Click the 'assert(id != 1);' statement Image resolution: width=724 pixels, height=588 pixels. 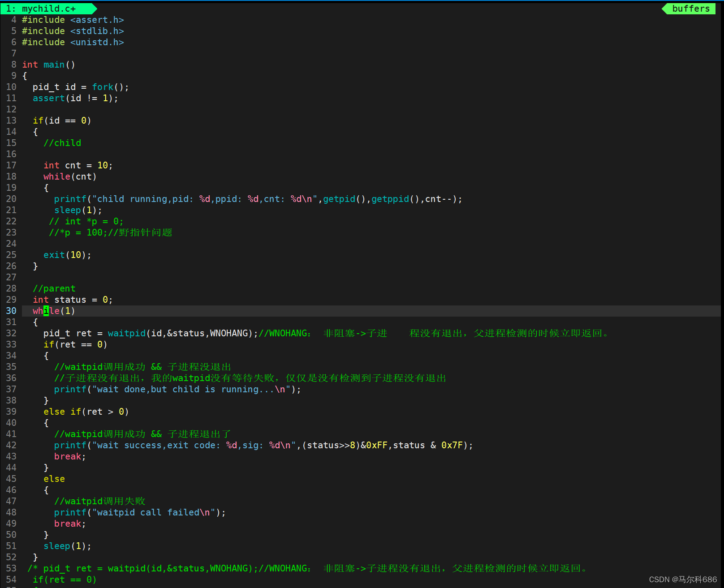point(75,98)
